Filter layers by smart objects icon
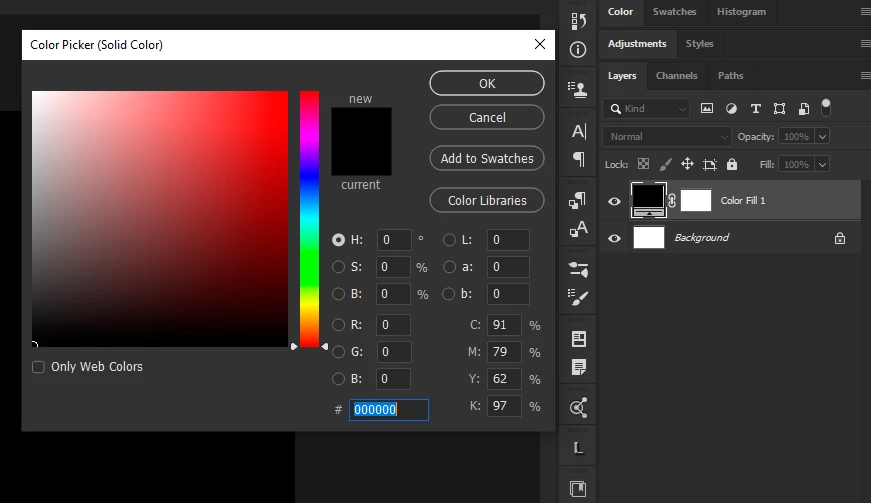The width and height of the screenshot is (871, 503). click(803, 109)
